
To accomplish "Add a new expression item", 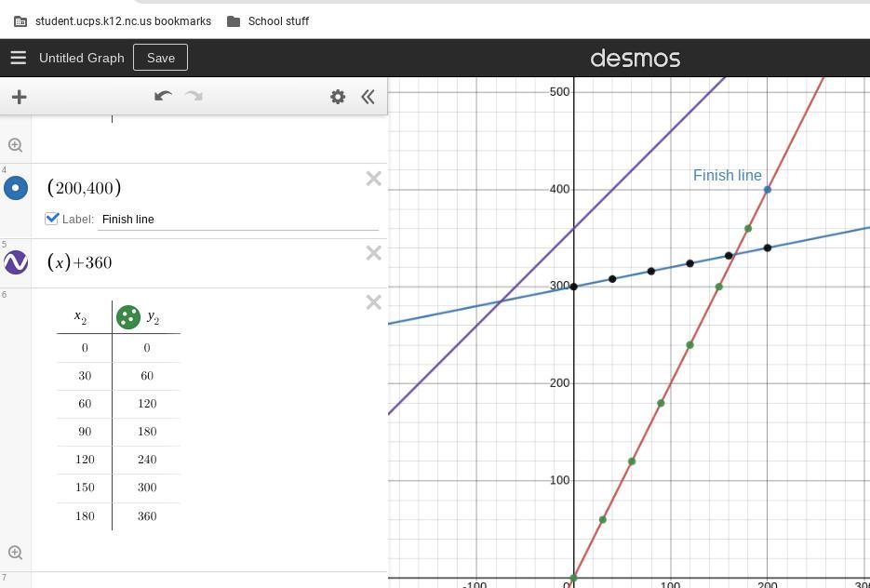I will click(x=19, y=97).
